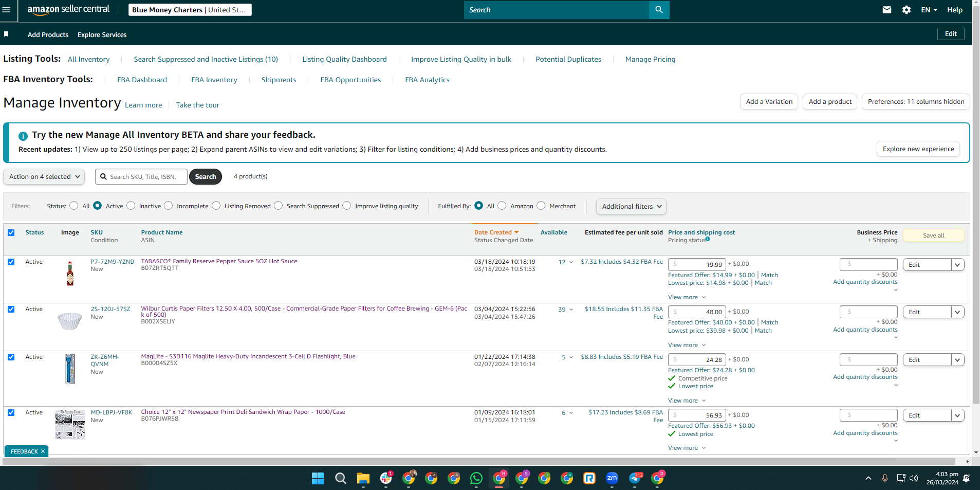Edit the TABASCO price field 19.99
Screen dimensions: 980x490
[697, 265]
